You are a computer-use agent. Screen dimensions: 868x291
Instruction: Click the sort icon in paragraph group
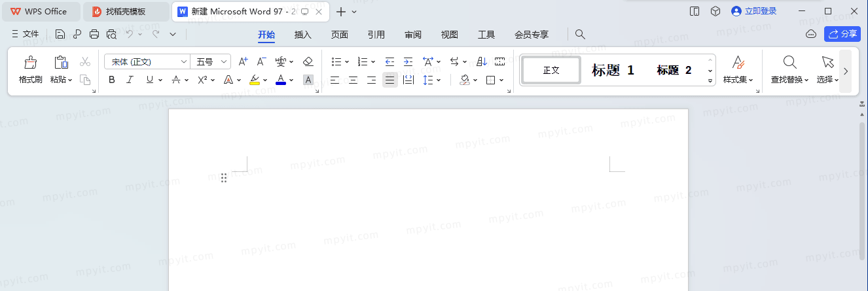click(x=482, y=61)
